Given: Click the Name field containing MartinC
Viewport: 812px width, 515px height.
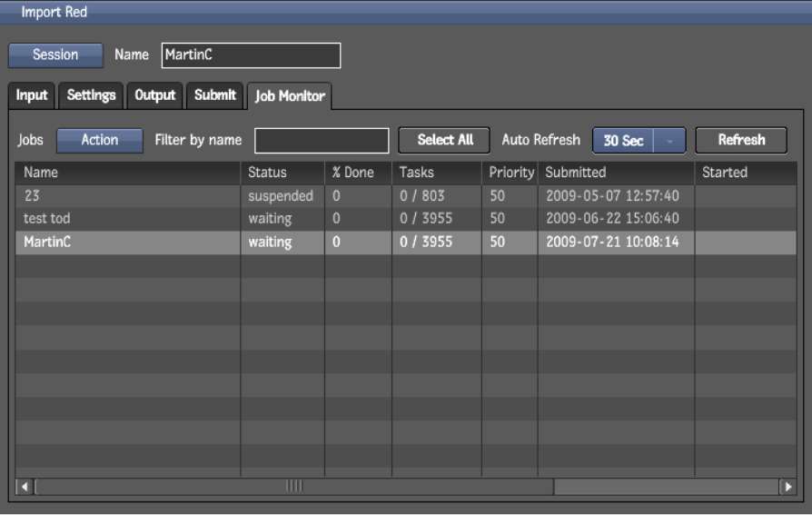Looking at the screenshot, I should 251,55.
